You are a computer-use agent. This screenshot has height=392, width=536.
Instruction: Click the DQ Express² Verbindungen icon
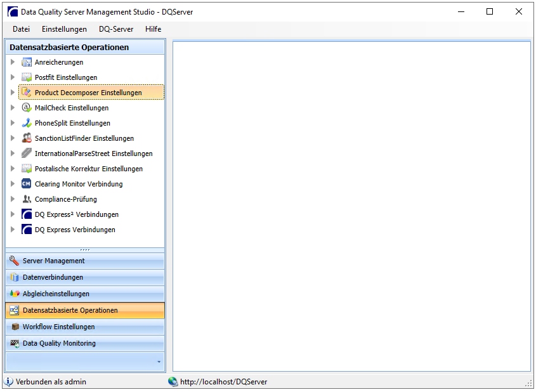26,214
